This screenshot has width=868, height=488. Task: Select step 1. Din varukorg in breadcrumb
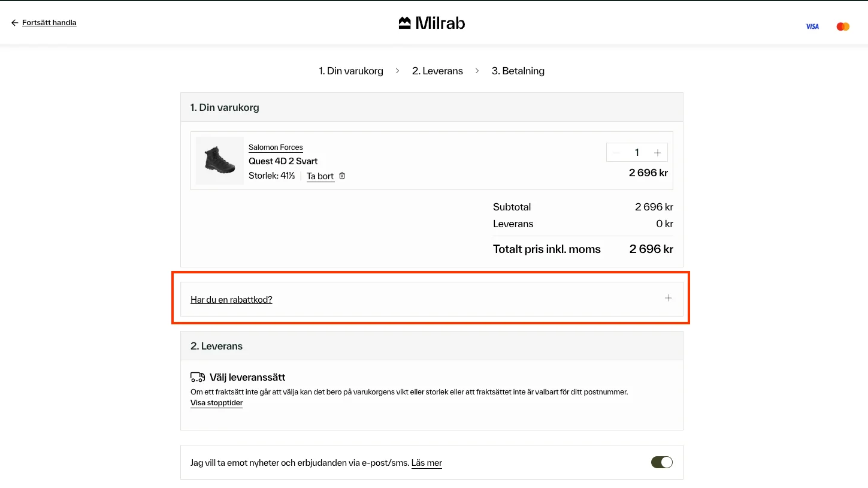tap(351, 71)
